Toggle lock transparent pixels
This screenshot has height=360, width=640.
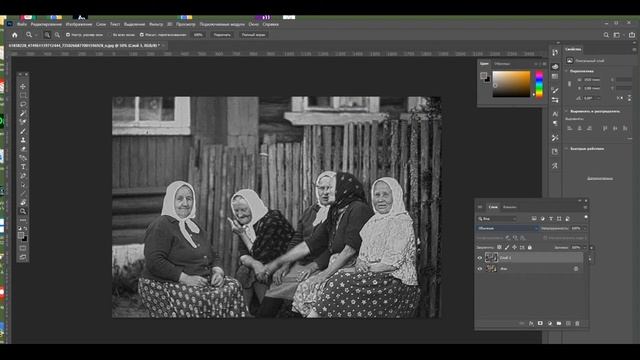pyautogui.click(x=499, y=247)
